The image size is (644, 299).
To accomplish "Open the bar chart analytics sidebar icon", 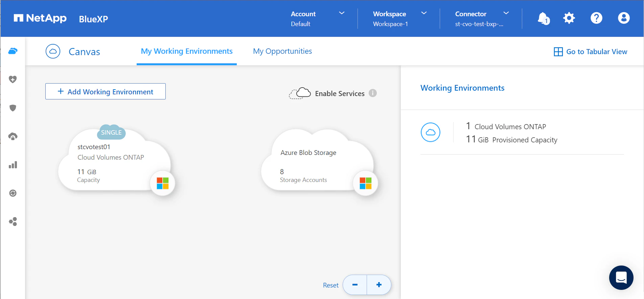I will (x=13, y=165).
